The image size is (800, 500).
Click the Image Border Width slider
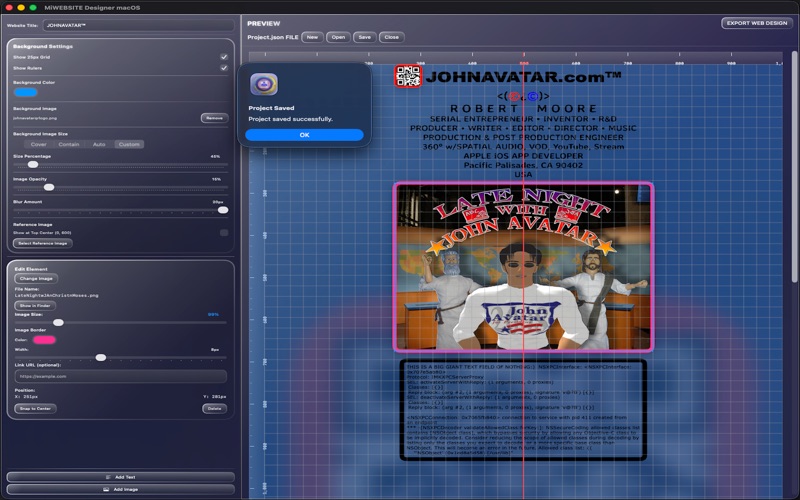[120, 358]
